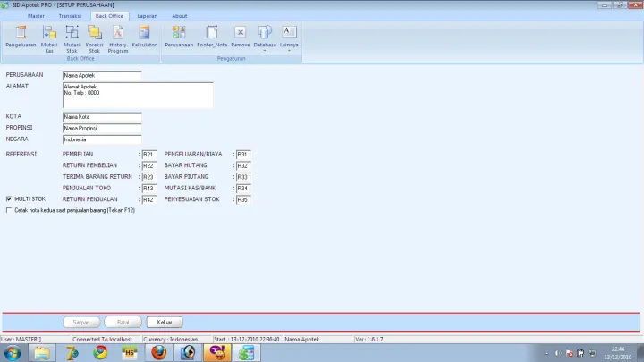This screenshot has width=644, height=362.
Task: Click PENGELUARAN/BIAYA field R31
Action: 243,155
